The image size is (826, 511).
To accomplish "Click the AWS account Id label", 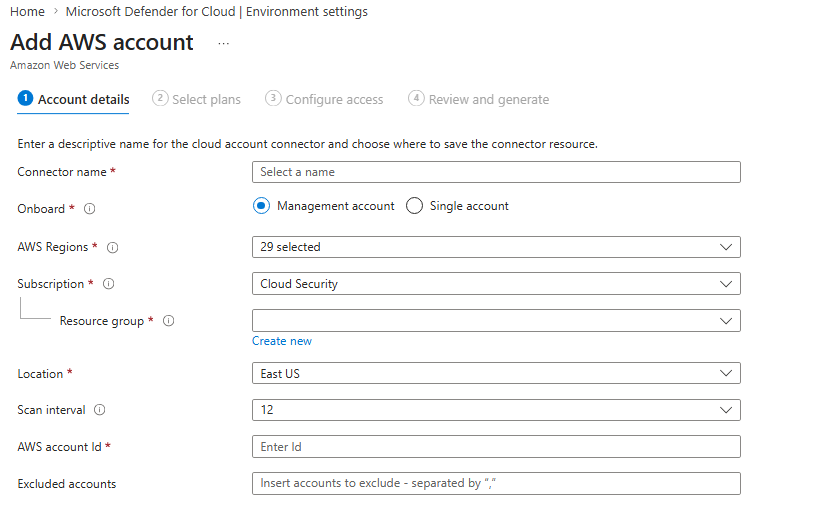I will click(60, 447).
